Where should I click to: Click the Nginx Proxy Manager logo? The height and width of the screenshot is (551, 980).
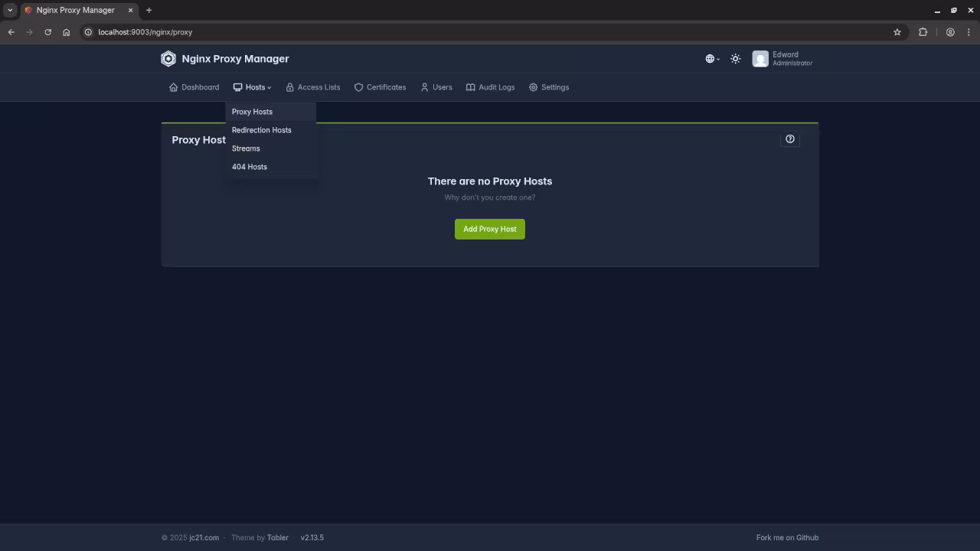(168, 58)
